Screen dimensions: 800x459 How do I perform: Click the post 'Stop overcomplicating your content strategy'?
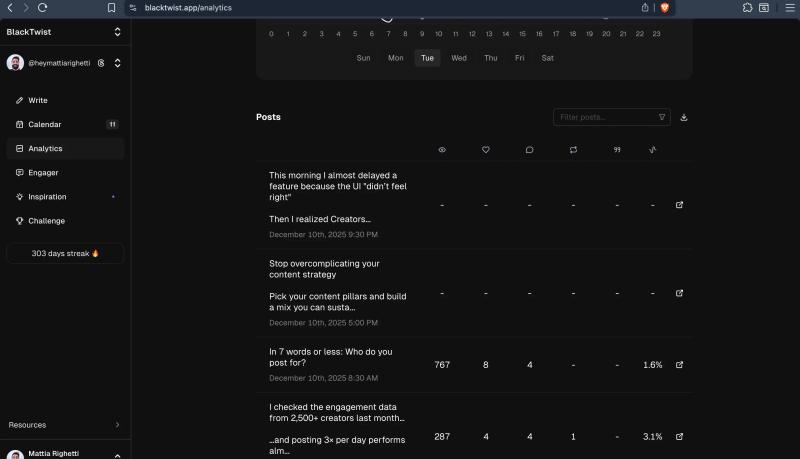(338, 286)
